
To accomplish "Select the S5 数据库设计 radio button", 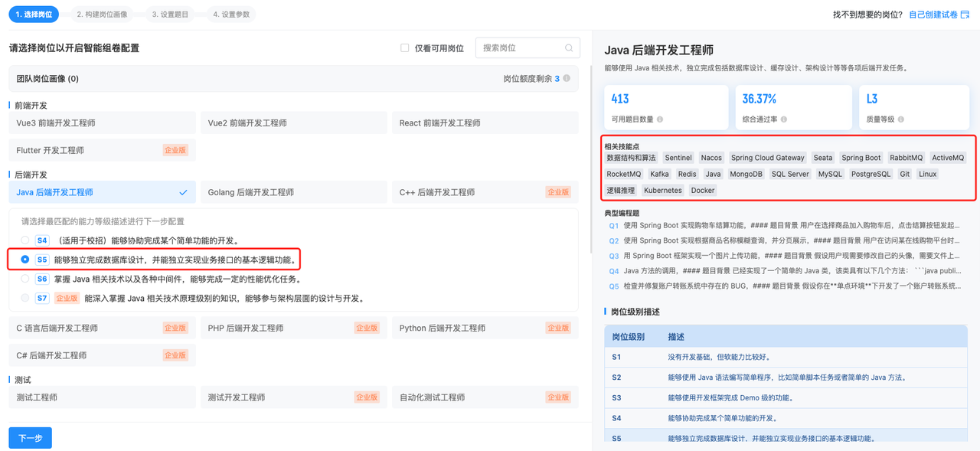I will click(x=25, y=260).
